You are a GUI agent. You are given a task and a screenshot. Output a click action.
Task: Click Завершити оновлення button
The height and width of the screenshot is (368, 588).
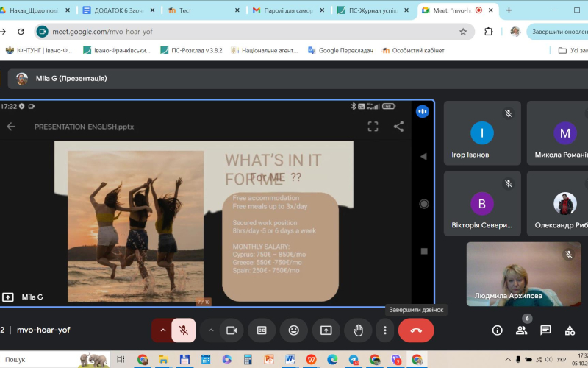(x=558, y=32)
